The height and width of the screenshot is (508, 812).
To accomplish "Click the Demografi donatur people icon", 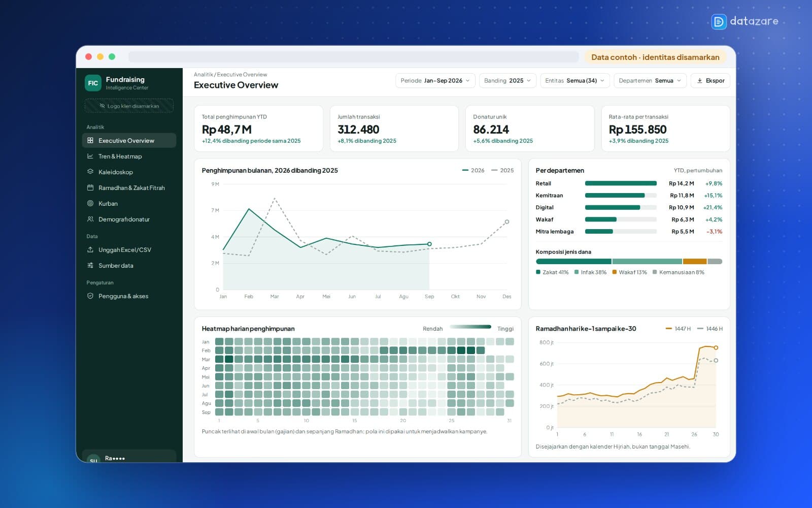I will (90, 219).
